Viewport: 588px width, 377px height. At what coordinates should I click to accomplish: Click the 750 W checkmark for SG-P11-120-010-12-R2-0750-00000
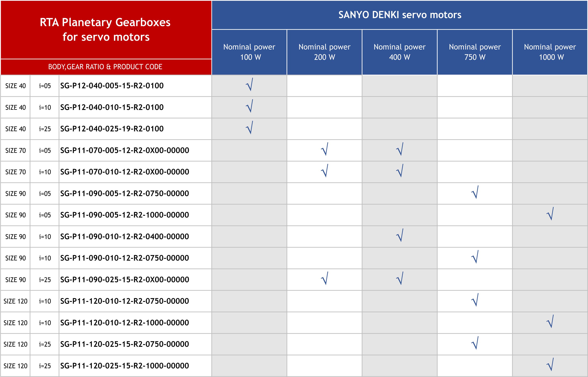tap(475, 300)
